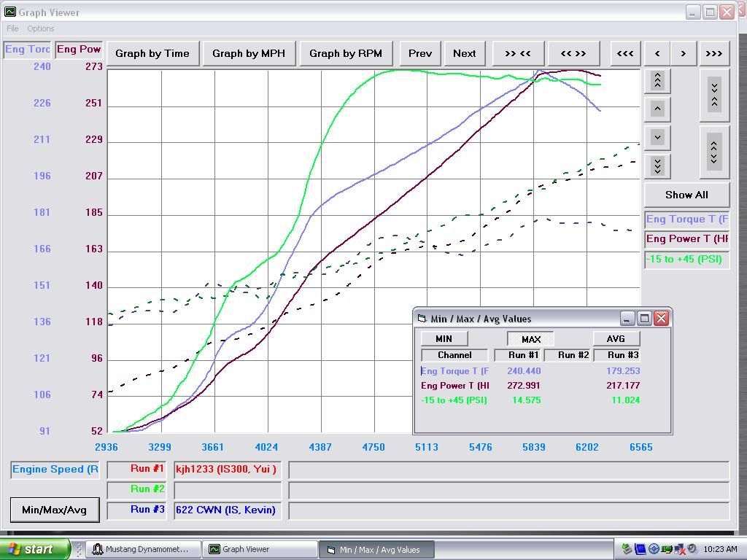Viewport: 747px width, 560px height.
Task: Minimize the Graph Viewer window
Action: click(x=693, y=12)
